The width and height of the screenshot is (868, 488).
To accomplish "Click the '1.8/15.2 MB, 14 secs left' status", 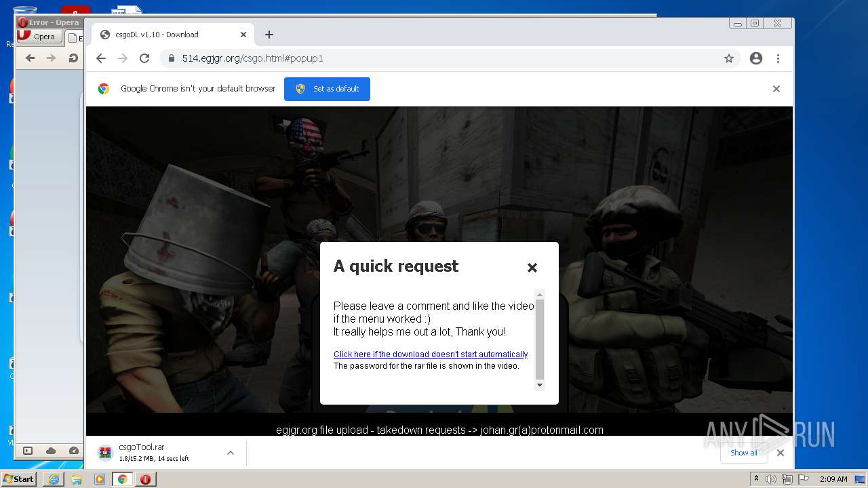I will [x=154, y=459].
